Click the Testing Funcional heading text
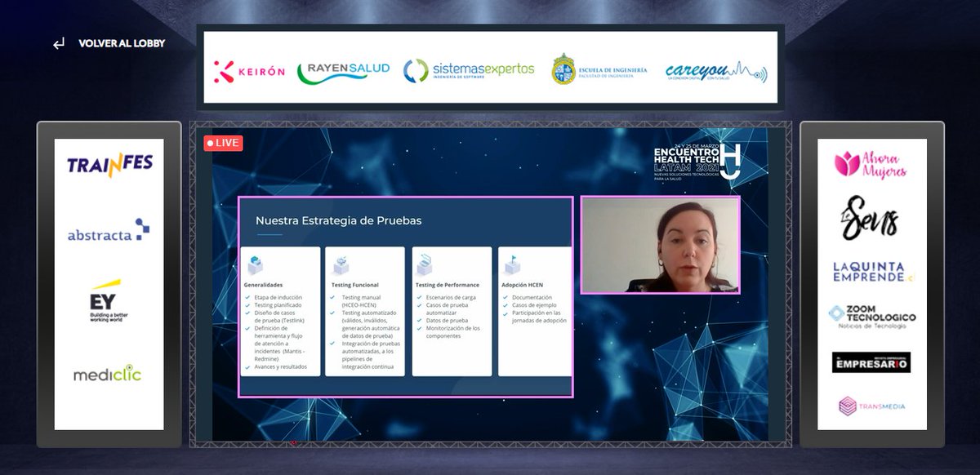The height and width of the screenshot is (475, 980). point(354,285)
